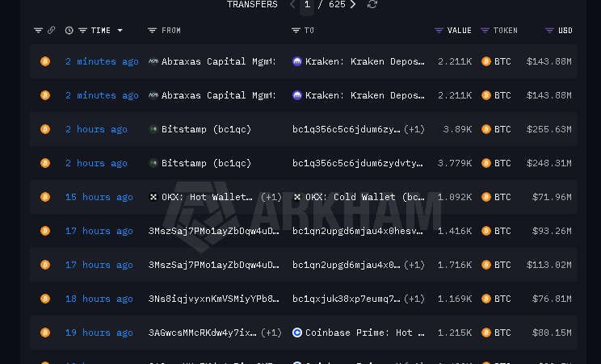The width and height of the screenshot is (601, 364).
Task: Click the Kraken logo icon in first row
Action: (297, 61)
